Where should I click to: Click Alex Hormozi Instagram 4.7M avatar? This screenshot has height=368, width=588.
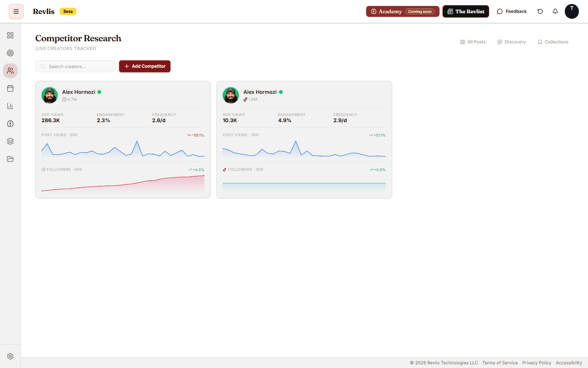[50, 95]
